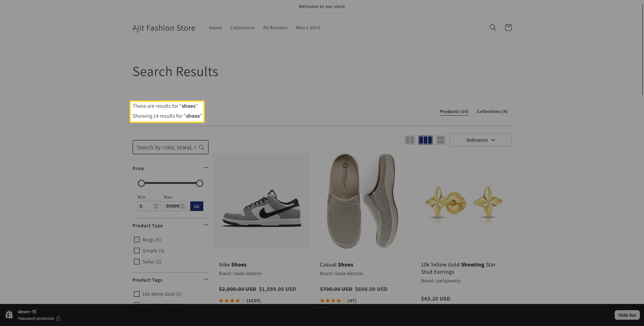Tick the Sofas filter checkbox
Screen dimensions: 644x326
coord(137,262)
